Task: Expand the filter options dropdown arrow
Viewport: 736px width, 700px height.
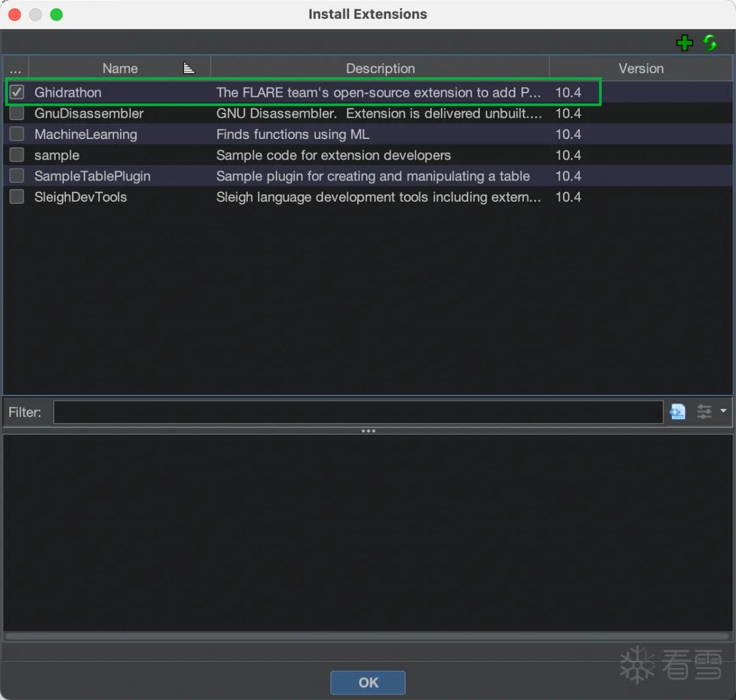Action: [723, 411]
